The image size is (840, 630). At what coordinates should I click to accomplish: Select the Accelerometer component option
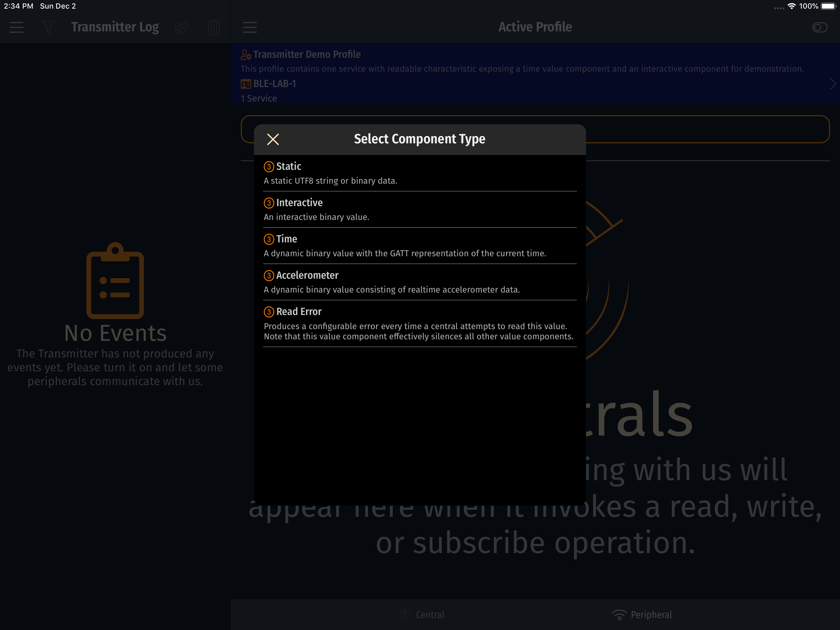[419, 282]
